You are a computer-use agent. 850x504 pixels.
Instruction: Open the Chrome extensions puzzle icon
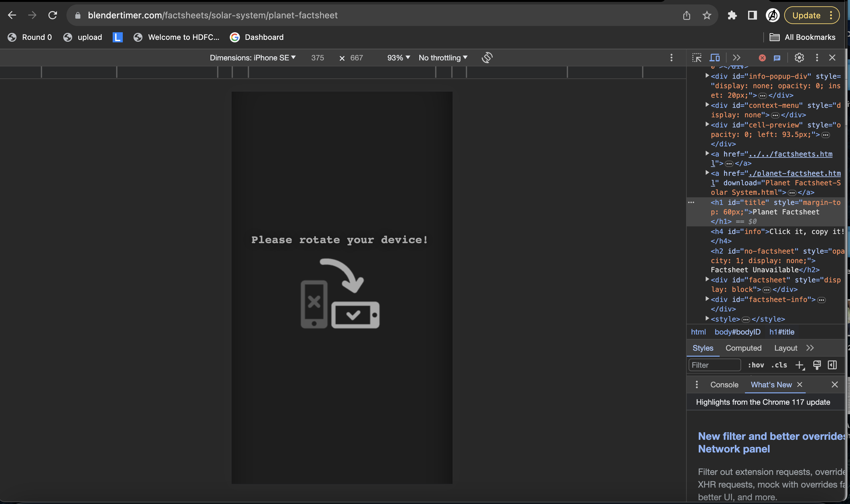(x=732, y=15)
